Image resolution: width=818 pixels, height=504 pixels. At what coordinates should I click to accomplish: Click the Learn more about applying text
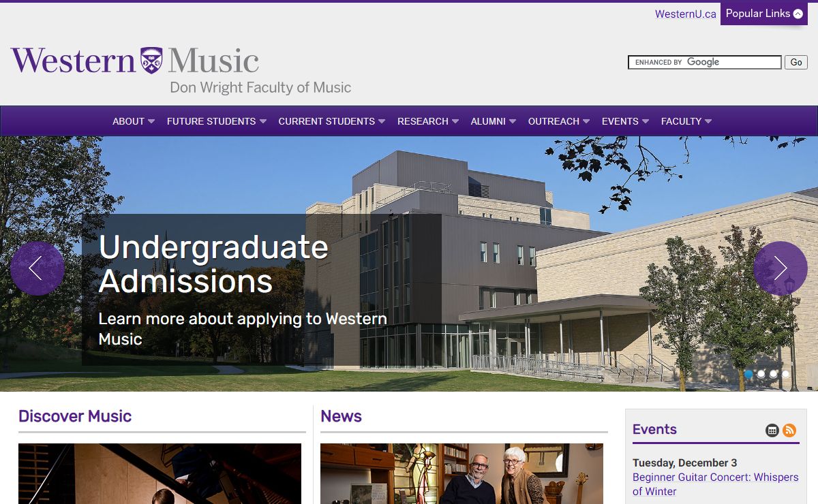point(243,328)
